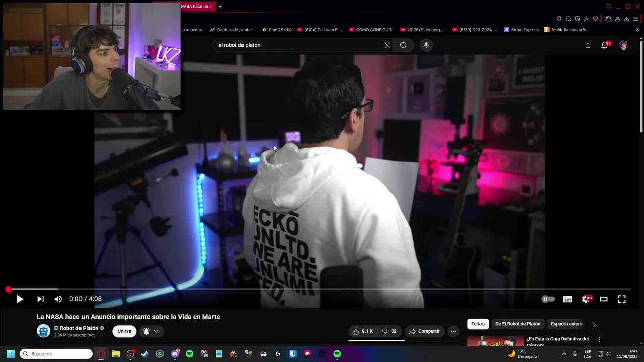Open the browser send/flow arrow icon
The height and width of the screenshot is (362, 644).
tap(586, 19)
